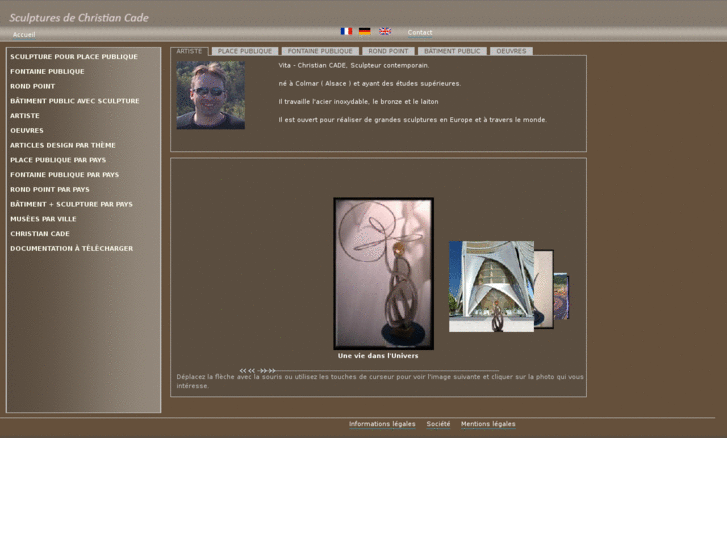727x545 pixels.
Task: Open Informations légales footer link
Action: pos(382,424)
